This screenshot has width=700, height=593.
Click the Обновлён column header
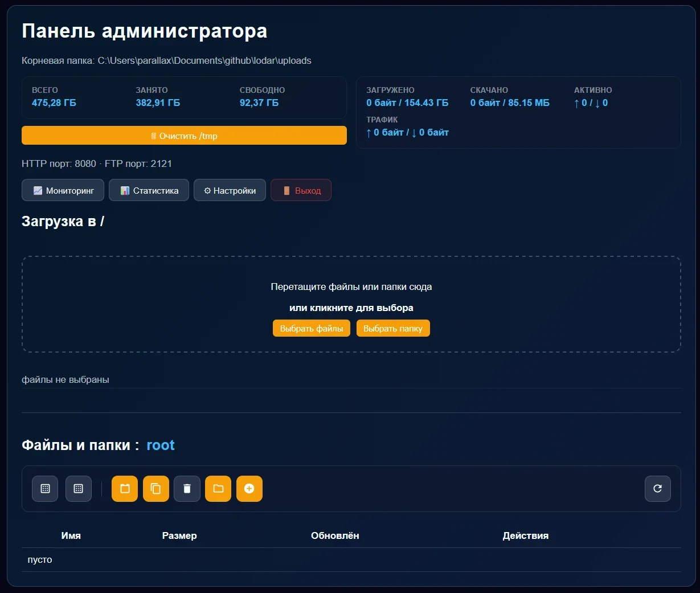point(335,535)
